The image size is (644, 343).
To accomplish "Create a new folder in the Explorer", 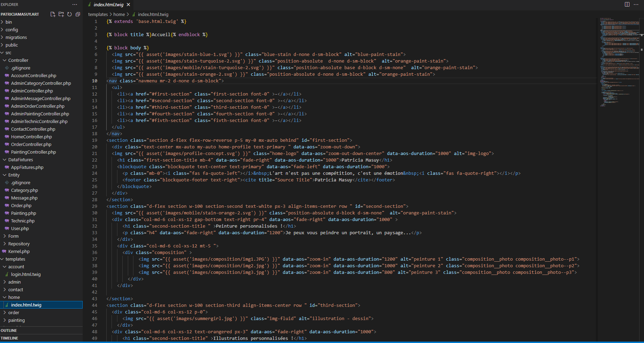I will pyautogui.click(x=61, y=14).
